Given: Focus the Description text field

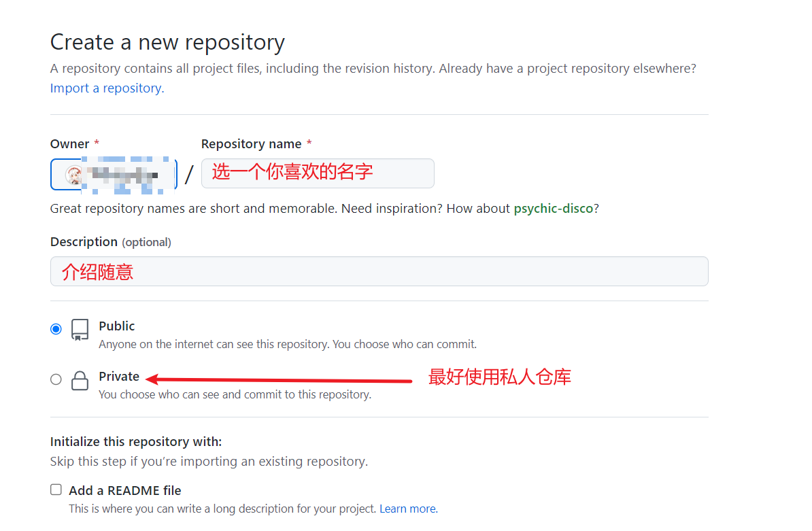Looking at the screenshot, I should click(379, 271).
